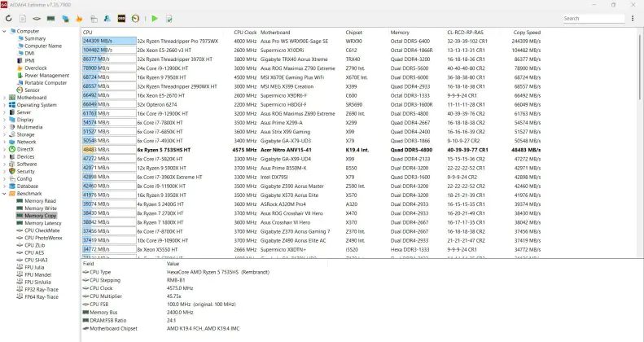The height and width of the screenshot is (342, 644).
Task: Collapse the Computer tree node arrow
Action: (x=5, y=31)
